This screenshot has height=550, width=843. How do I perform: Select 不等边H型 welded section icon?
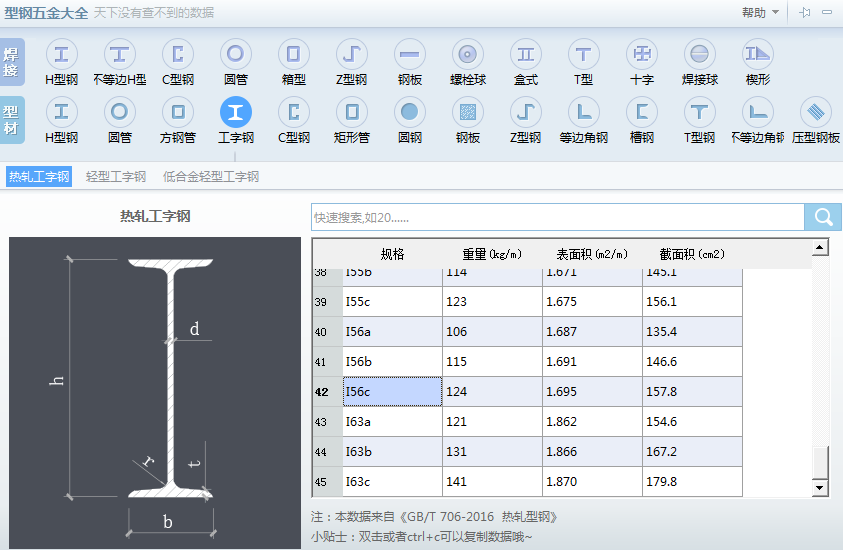119,54
